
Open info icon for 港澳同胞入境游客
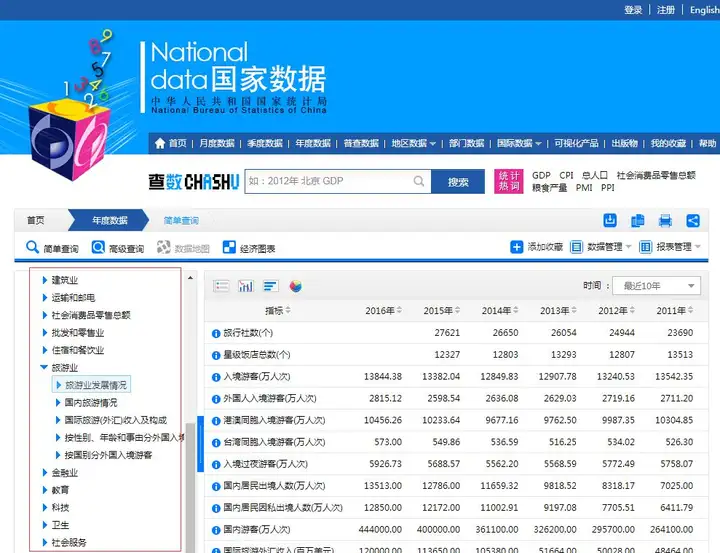pyautogui.click(x=216, y=421)
